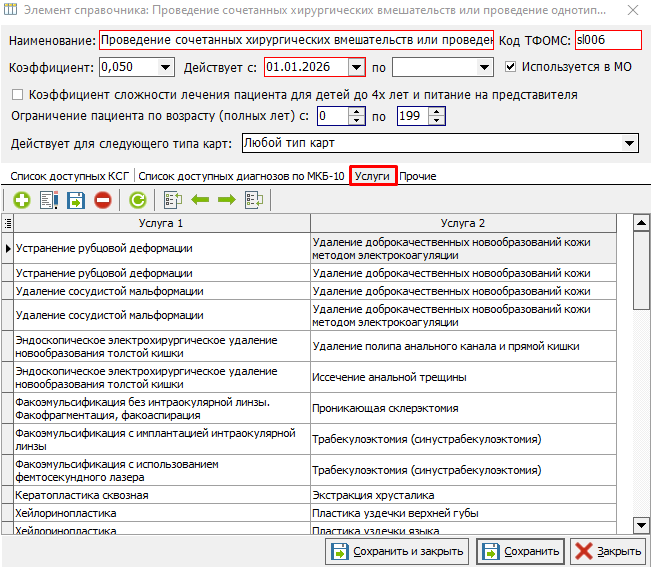The width and height of the screenshot is (653, 567).
Task: Click the grid column selector icon
Action: point(8,223)
